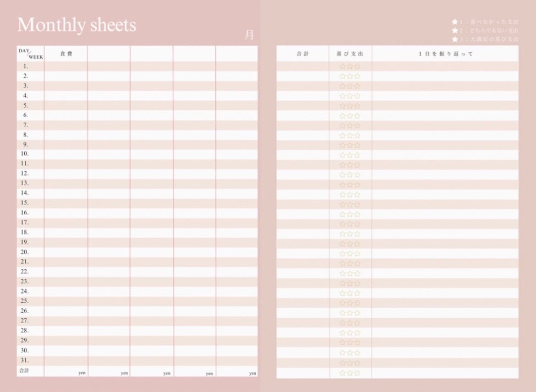Click the 食費 cell for day 1
This screenshot has width=536, height=392.
66,66
